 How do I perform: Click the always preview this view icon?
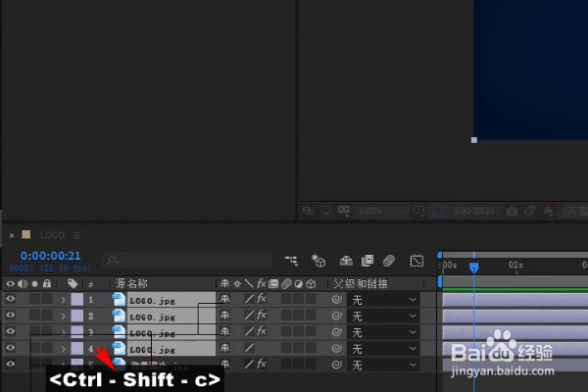coord(308,211)
